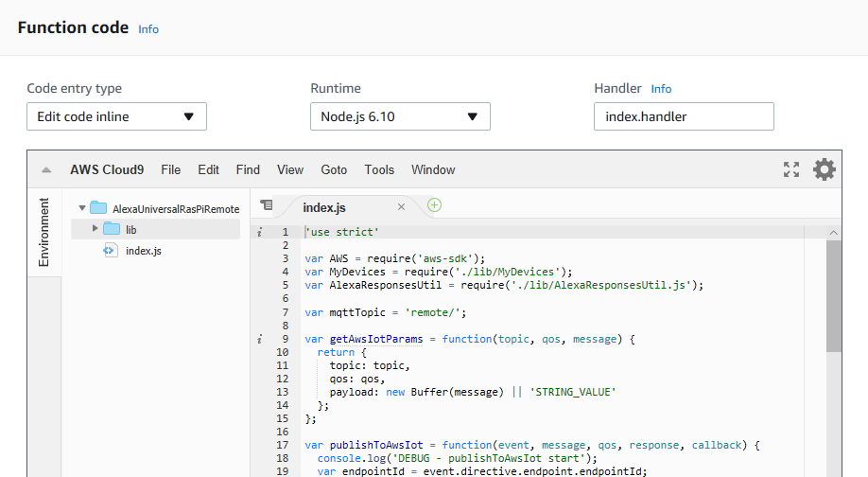Click the publishToAwsIot function declaration
Viewport: 868px width, 477px height.
click(x=532, y=445)
